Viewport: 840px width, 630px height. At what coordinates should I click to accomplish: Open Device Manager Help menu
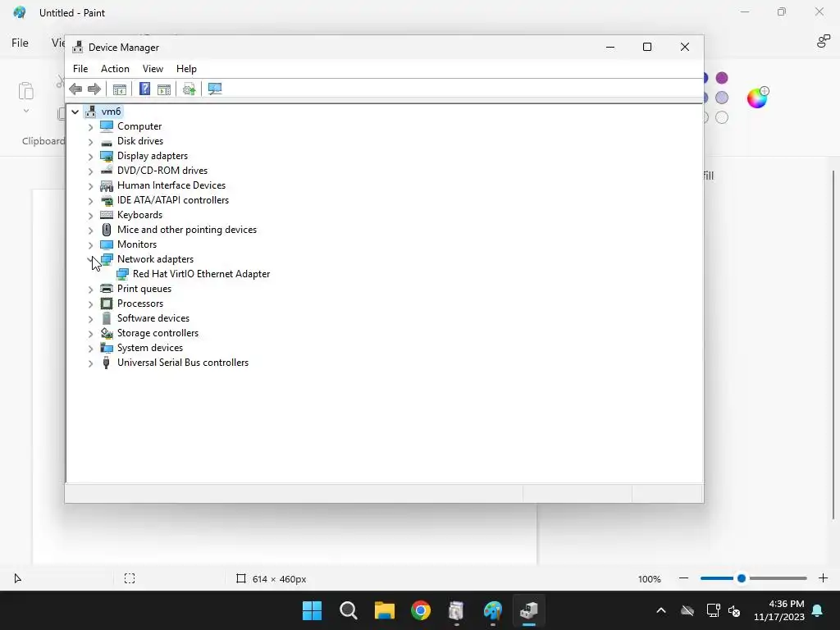coord(186,69)
